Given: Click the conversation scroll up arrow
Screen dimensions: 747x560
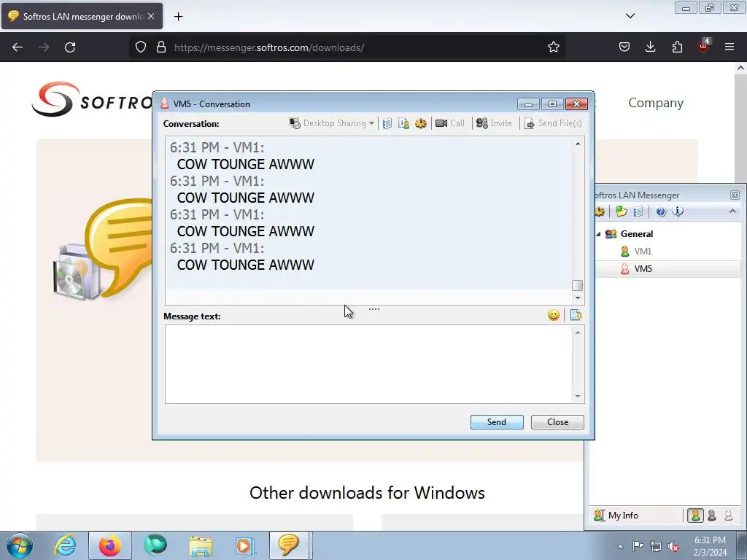Looking at the screenshot, I should point(578,144).
